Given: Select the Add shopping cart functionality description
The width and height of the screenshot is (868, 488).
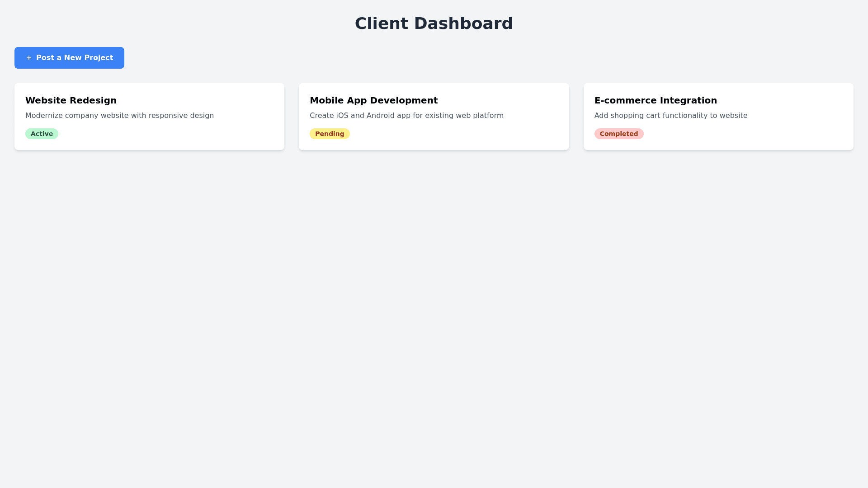Looking at the screenshot, I should pyautogui.click(x=670, y=116).
